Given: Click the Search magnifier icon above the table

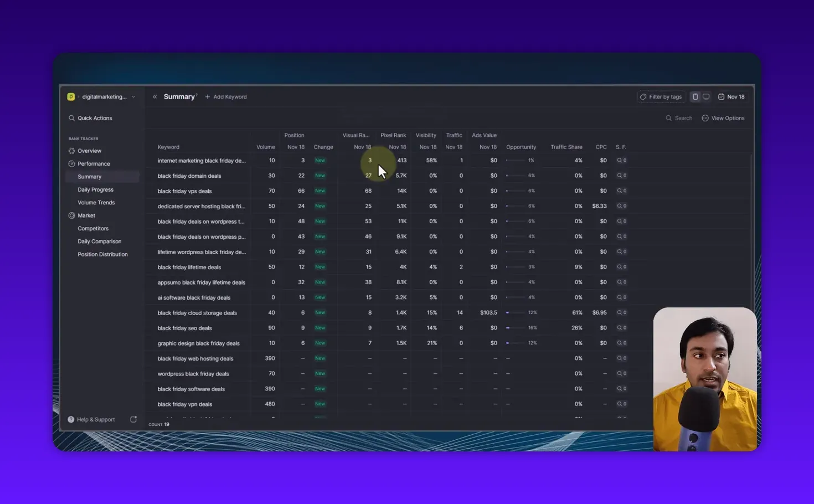Looking at the screenshot, I should point(669,117).
